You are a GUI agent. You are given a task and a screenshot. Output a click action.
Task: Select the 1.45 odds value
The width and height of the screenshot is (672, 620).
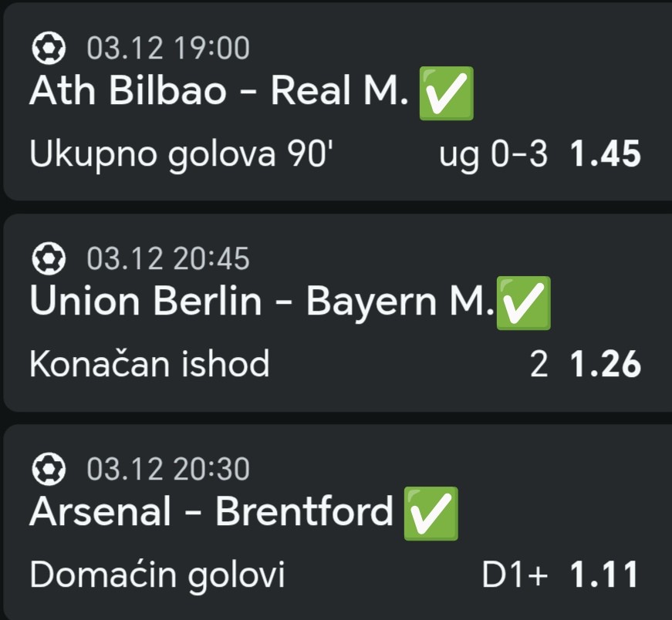606,155
